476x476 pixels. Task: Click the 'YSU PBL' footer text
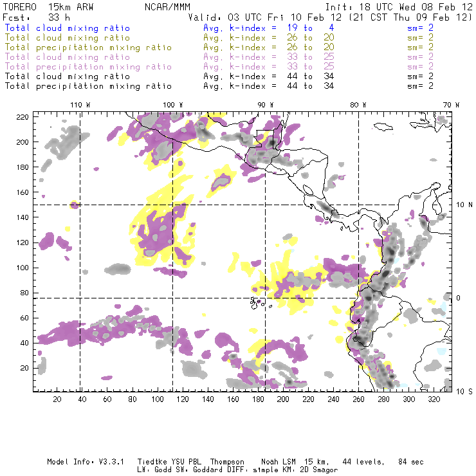tap(185, 462)
